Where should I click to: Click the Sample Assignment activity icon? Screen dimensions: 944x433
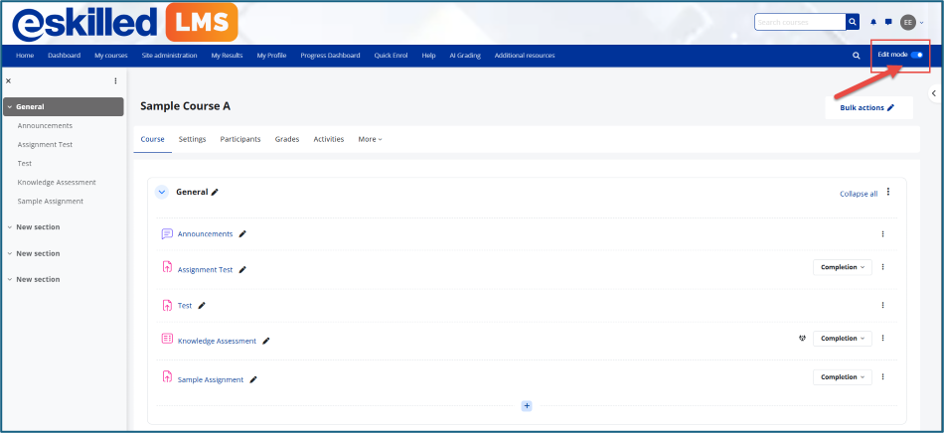(x=167, y=377)
